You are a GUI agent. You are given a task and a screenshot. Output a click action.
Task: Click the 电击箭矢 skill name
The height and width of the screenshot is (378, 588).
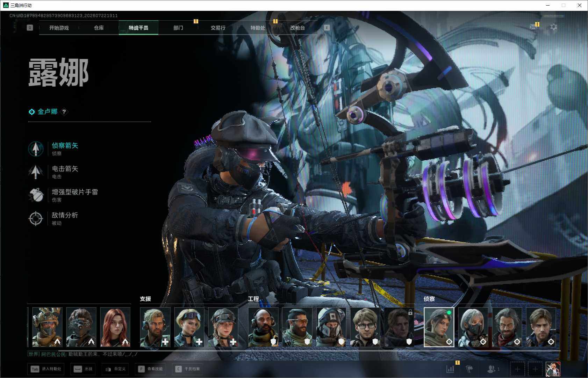[65, 169]
